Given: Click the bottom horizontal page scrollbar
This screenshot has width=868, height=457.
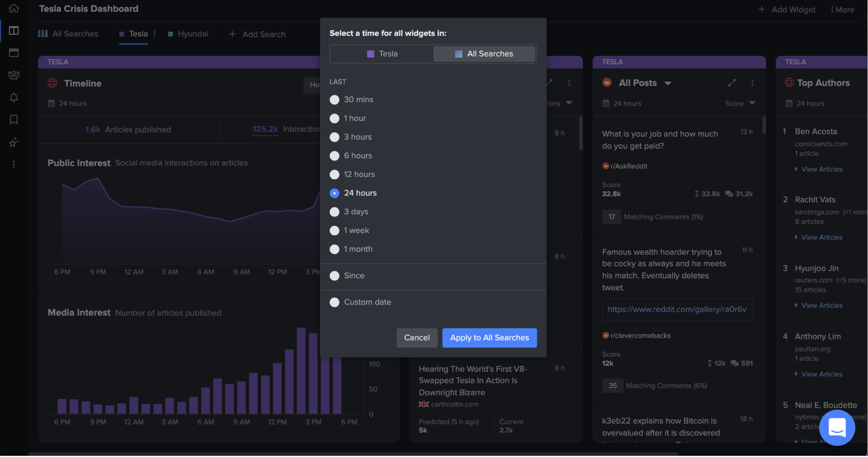Looking at the screenshot, I should (x=353, y=454).
